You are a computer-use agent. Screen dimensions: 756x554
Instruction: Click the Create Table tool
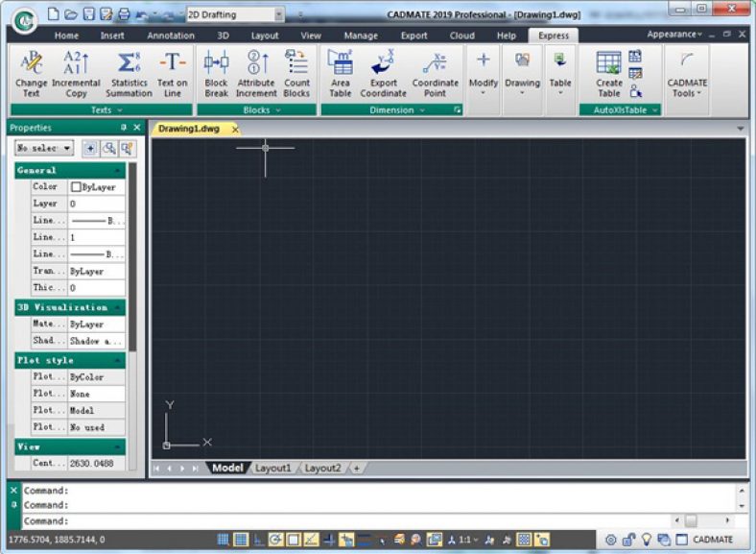pyautogui.click(x=609, y=73)
